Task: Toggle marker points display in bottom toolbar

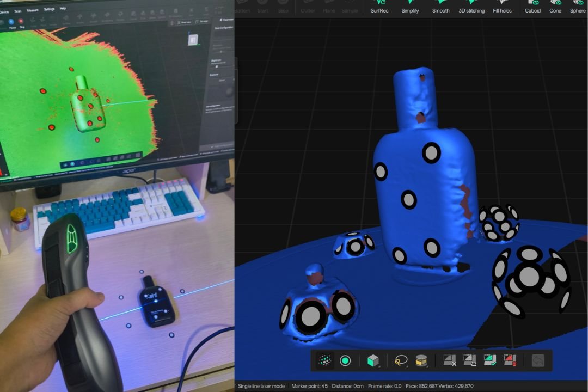Action: click(x=324, y=360)
